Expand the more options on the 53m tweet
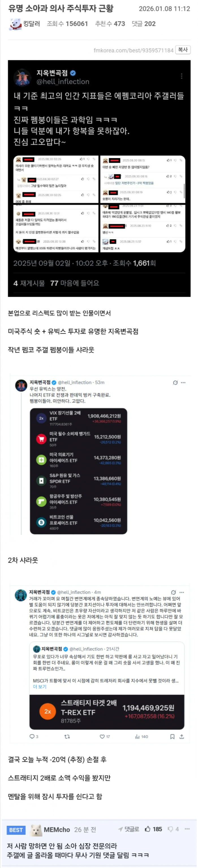Screen dimensions: 198x868 click(x=183, y=383)
